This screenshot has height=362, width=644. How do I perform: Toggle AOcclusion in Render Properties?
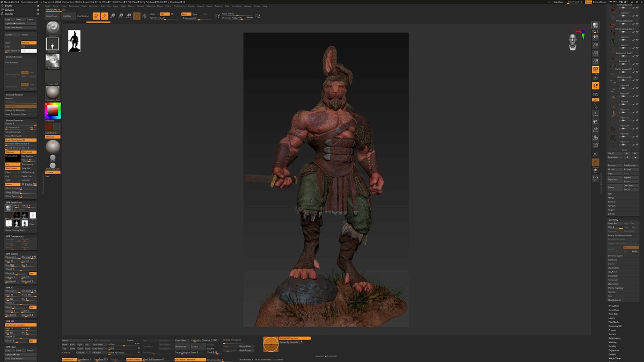click(x=28, y=152)
